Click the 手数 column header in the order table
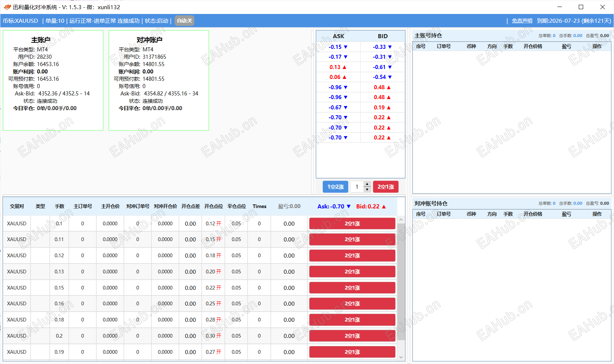The width and height of the screenshot is (614, 364). click(59, 207)
